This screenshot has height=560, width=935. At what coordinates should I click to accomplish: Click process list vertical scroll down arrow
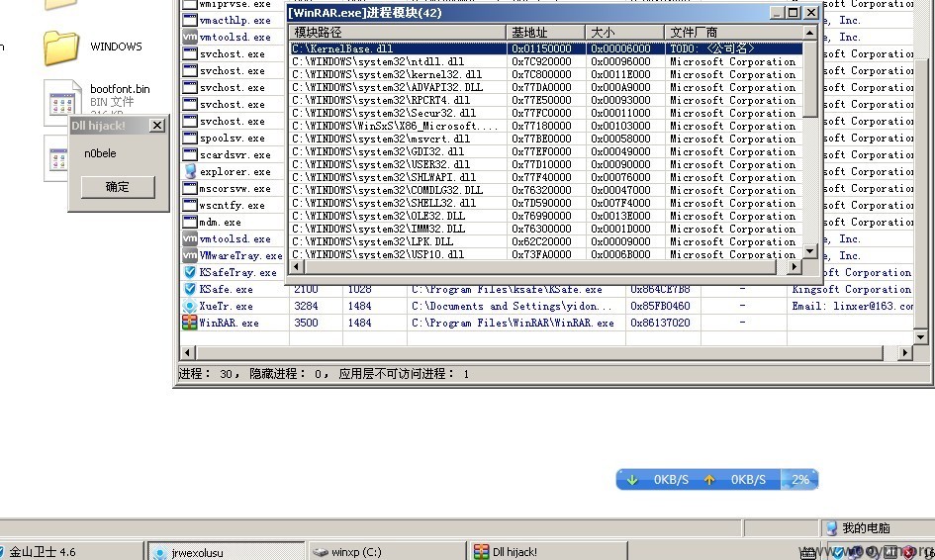[921, 337]
